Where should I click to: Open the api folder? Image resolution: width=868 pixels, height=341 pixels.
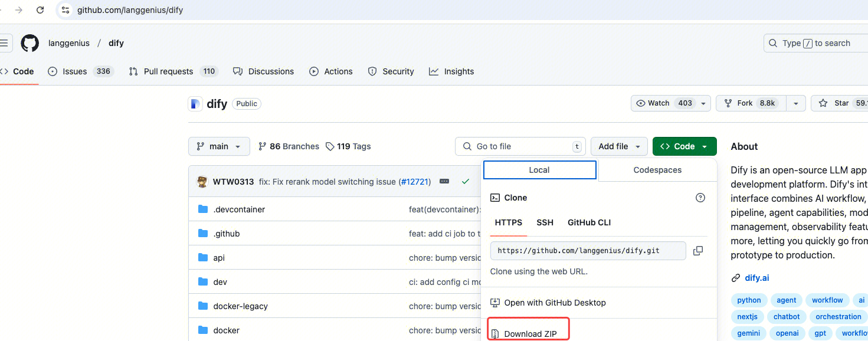point(219,258)
